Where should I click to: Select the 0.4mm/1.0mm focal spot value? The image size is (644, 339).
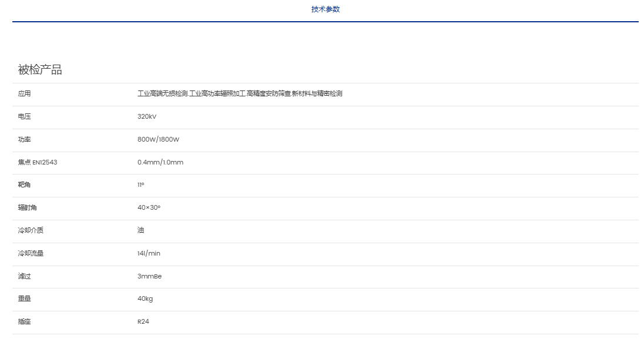click(x=160, y=162)
